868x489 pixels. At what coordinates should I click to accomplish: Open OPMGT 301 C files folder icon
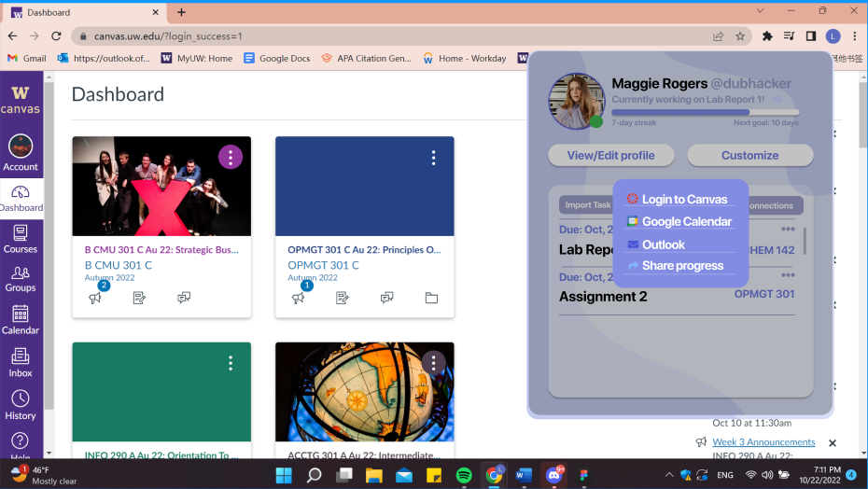click(431, 298)
